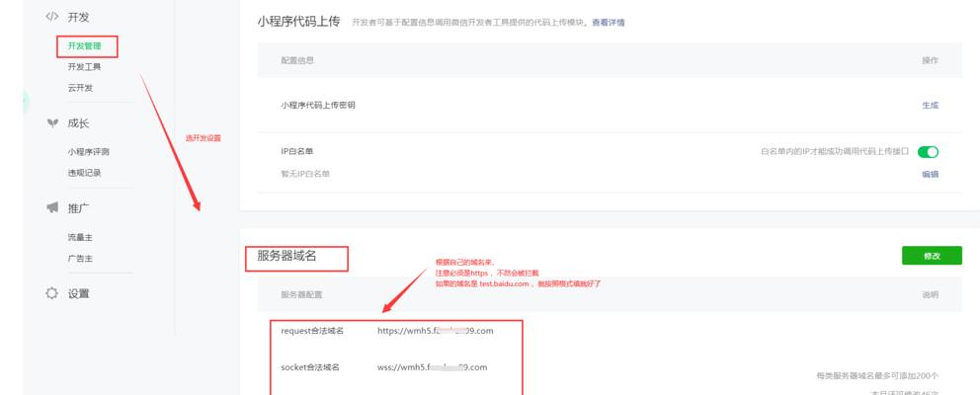Viewport: 980px width, 395px height.
Task: Click 服务器域名 heading
Action: pyautogui.click(x=286, y=255)
